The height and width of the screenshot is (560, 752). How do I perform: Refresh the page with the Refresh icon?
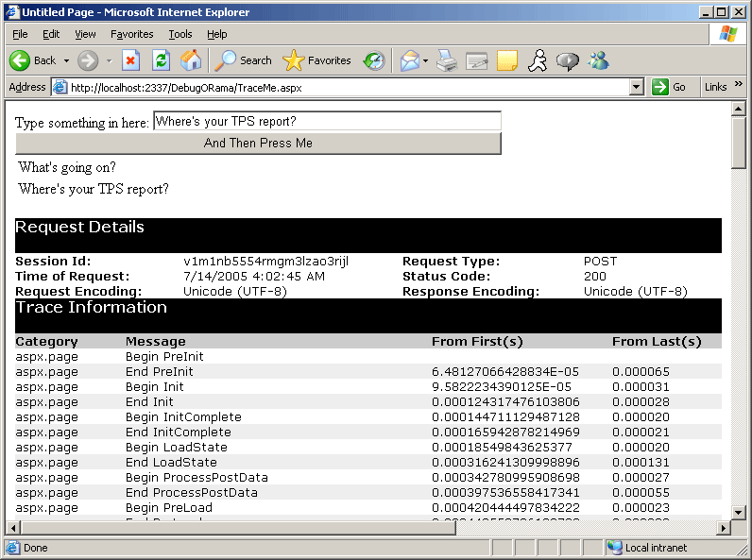coord(161,60)
